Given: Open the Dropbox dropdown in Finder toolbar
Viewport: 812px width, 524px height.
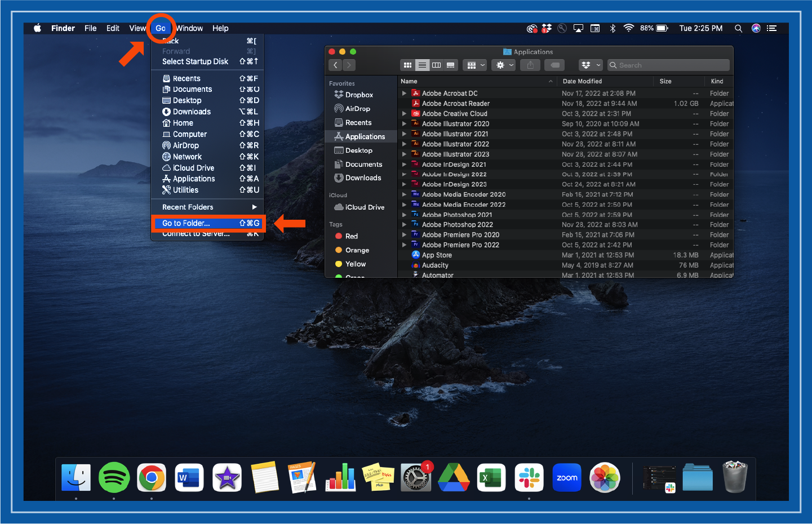Looking at the screenshot, I should (x=591, y=65).
